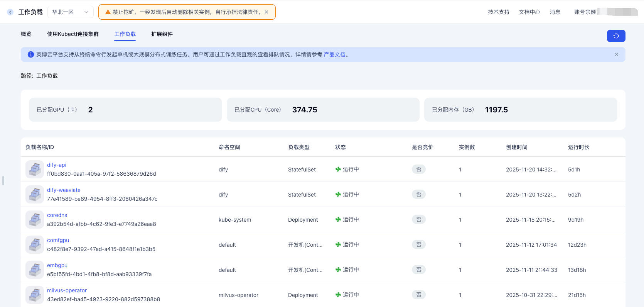Open 消息 notifications in the header
The image size is (644, 307).
click(555, 12)
